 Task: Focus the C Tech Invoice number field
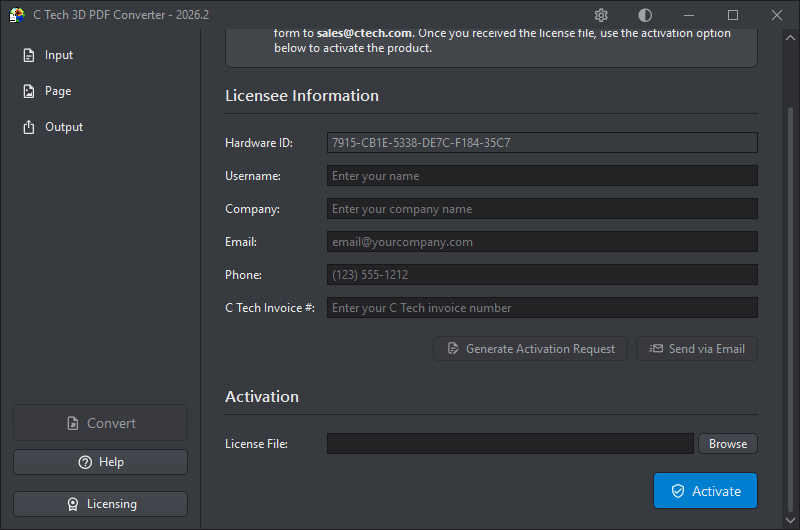(x=542, y=308)
